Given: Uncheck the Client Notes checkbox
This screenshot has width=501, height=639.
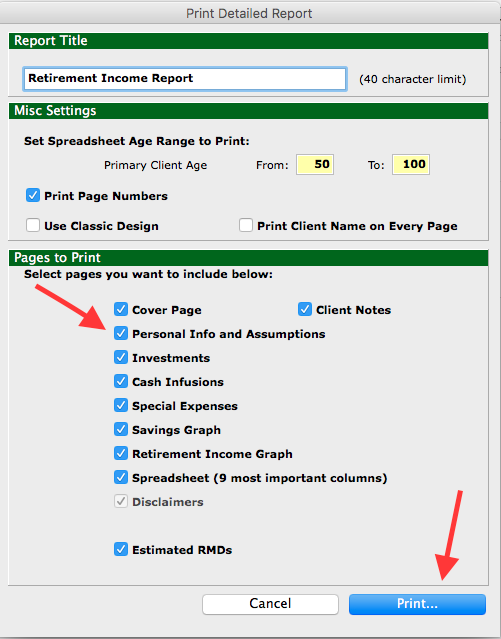Looking at the screenshot, I should point(305,309).
